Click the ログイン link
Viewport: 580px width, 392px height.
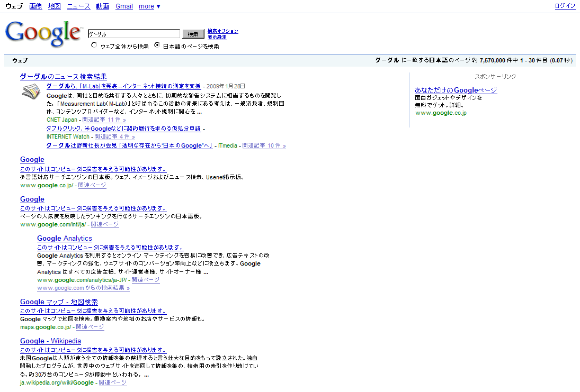[565, 6]
